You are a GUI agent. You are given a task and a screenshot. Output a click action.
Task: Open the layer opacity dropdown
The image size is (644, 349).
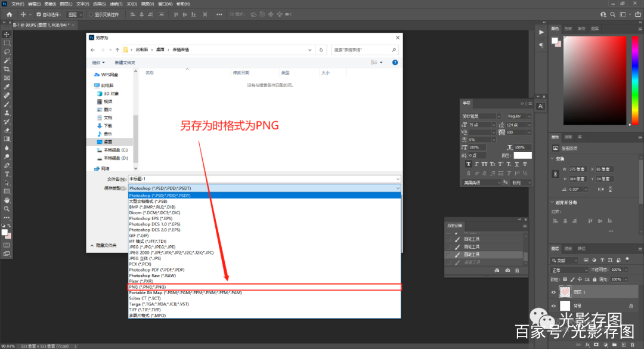click(626, 270)
